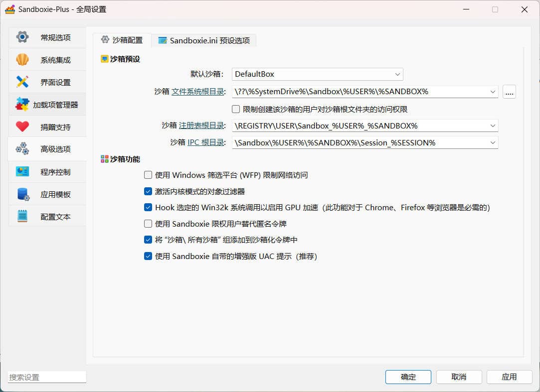Follow the 文件系统根目录 link
Viewport: 540px width, 392px height.
(x=198, y=92)
